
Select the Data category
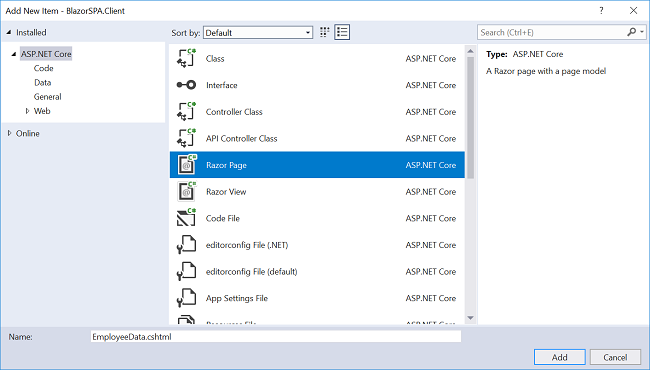click(43, 82)
